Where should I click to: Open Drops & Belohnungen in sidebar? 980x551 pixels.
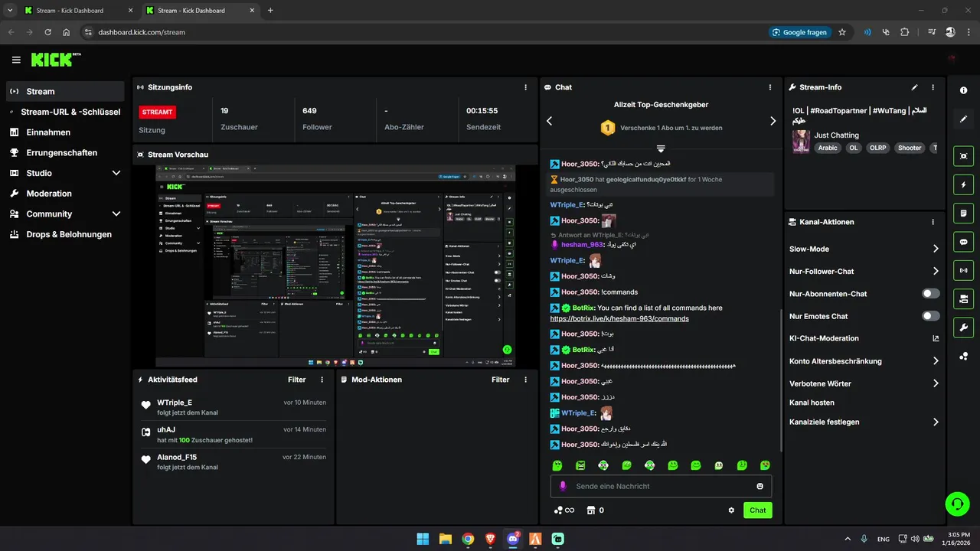(65, 234)
